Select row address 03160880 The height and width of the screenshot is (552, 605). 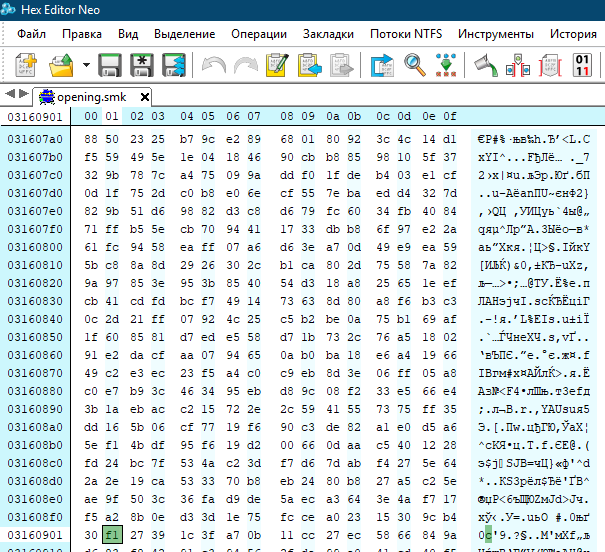pos(35,391)
